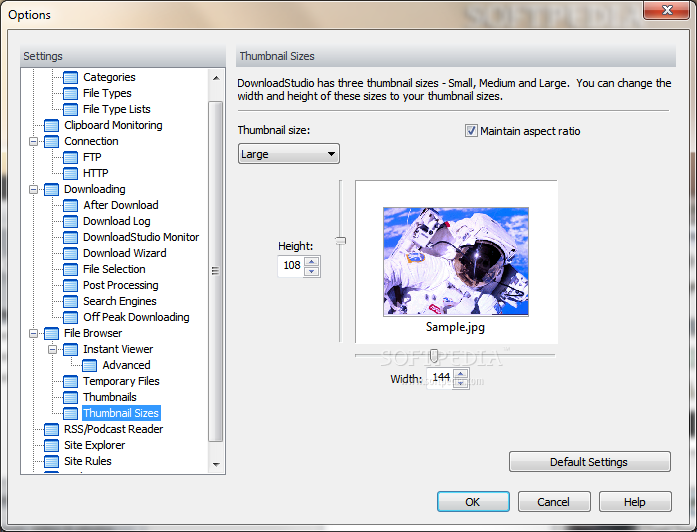Click the Downloading page icon
This screenshot has width=697, height=532.
point(51,189)
